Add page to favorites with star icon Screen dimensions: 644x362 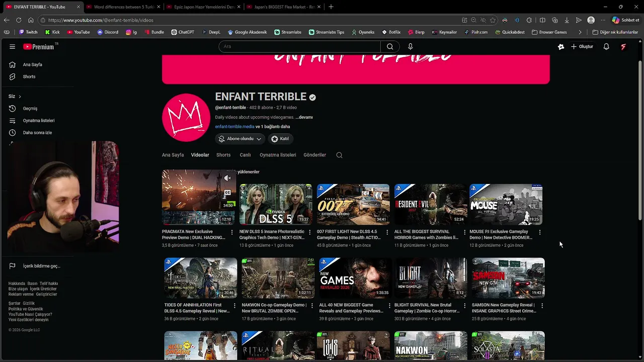(x=493, y=20)
